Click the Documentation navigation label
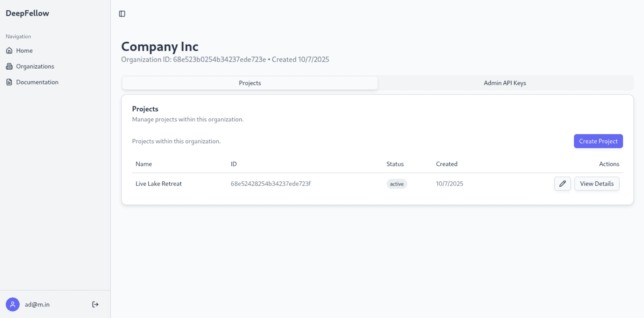The height and width of the screenshot is (318, 644). click(x=37, y=82)
